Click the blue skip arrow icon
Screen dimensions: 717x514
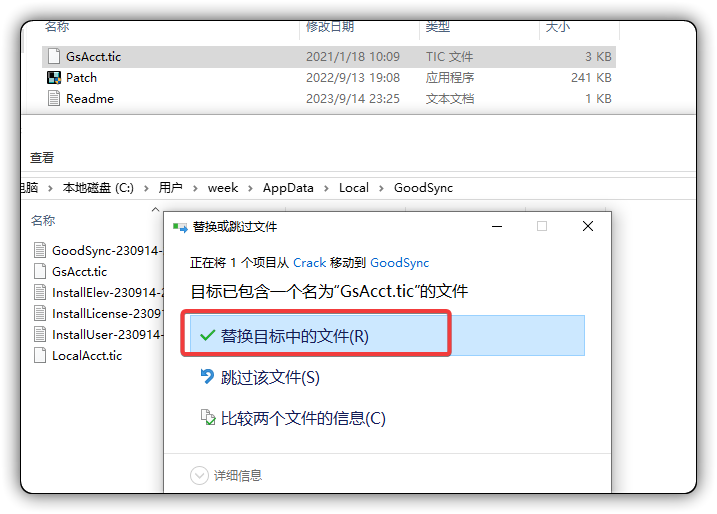pyautogui.click(x=207, y=376)
